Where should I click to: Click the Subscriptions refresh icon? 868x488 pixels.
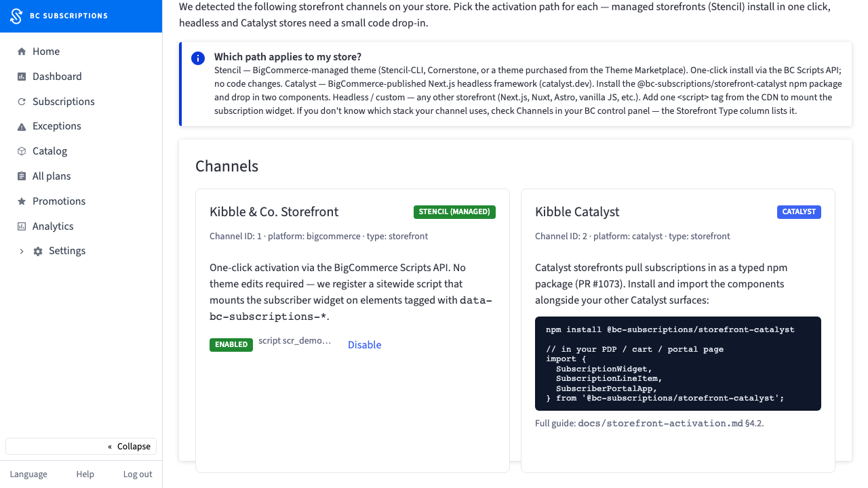coord(22,102)
